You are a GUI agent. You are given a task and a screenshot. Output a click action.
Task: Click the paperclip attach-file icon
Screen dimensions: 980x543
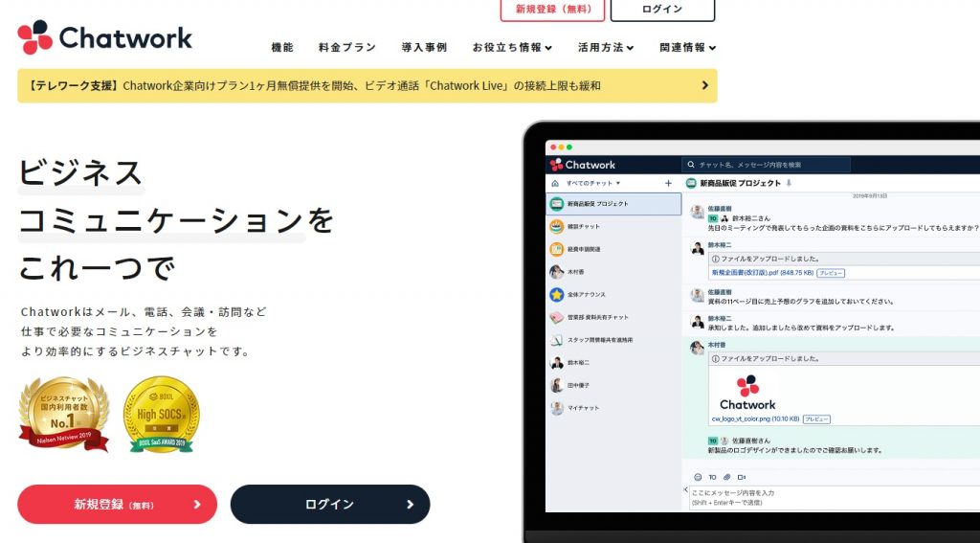(x=727, y=477)
